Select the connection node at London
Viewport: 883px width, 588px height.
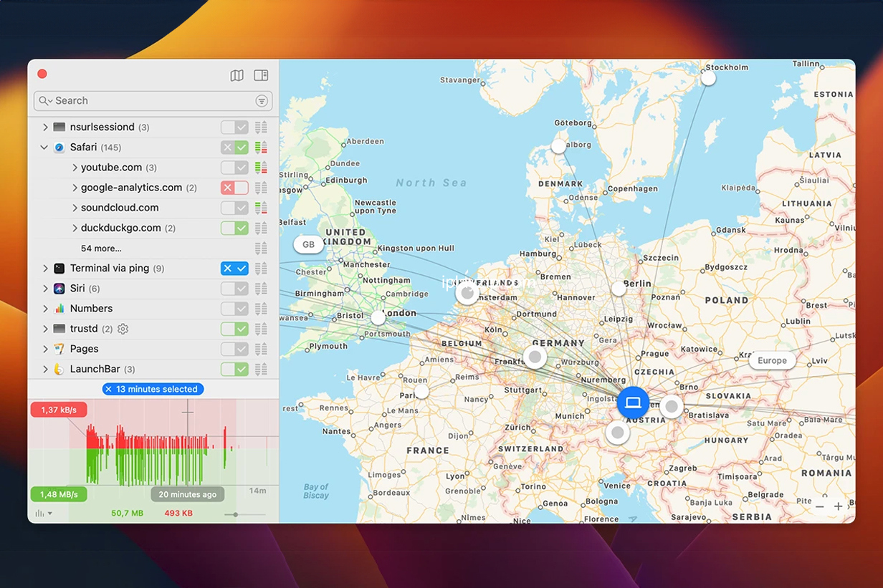378,317
